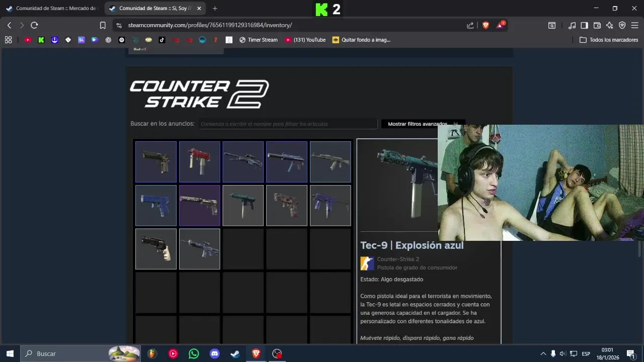Open Leo AI sparkle icon
644x362 pixels.
pyautogui.click(x=609, y=25)
